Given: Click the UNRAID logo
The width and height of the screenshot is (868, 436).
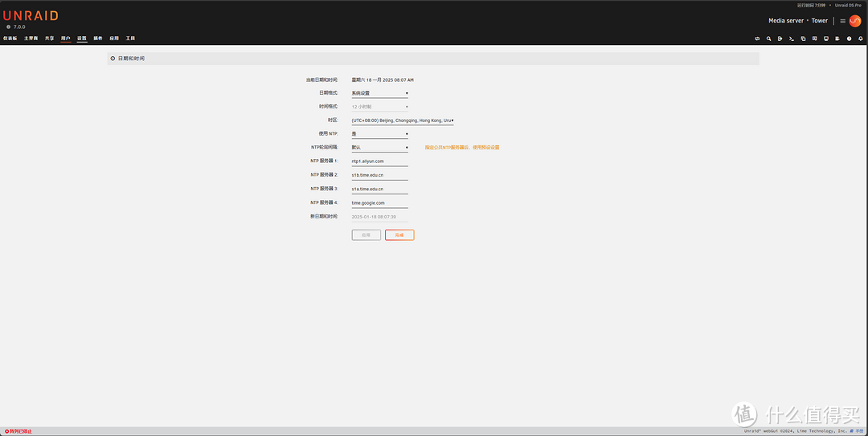Looking at the screenshot, I should click(31, 15).
